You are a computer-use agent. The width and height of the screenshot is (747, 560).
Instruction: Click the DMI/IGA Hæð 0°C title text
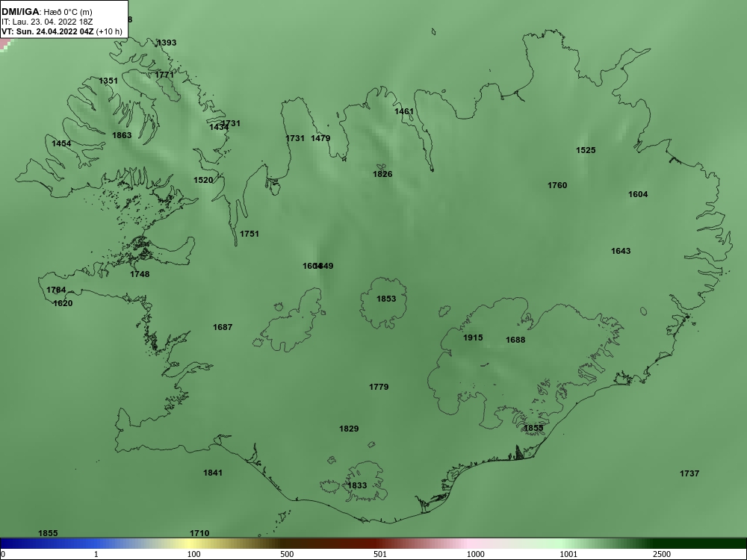(x=46, y=12)
